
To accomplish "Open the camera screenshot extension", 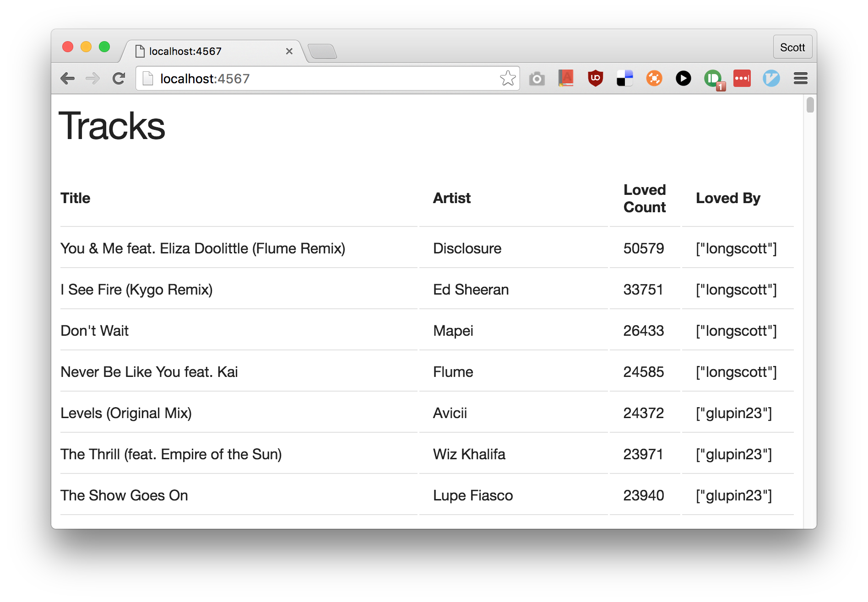I will [537, 79].
